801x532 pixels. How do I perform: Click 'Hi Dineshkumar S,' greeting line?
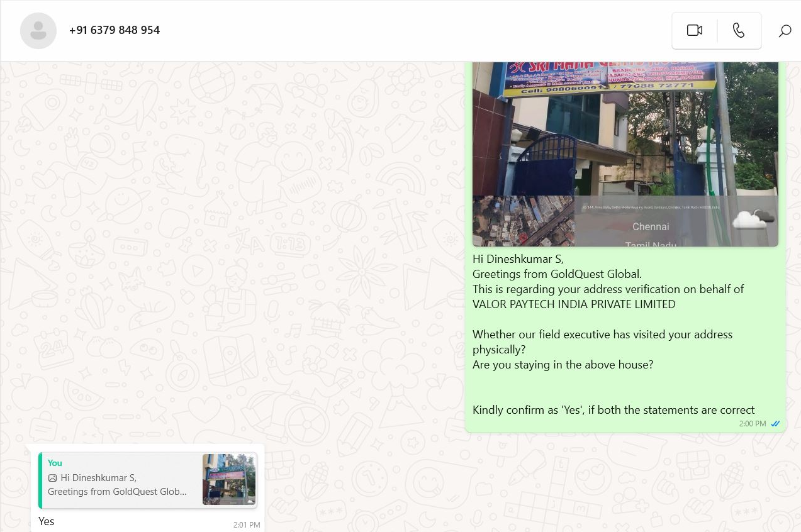coord(518,259)
